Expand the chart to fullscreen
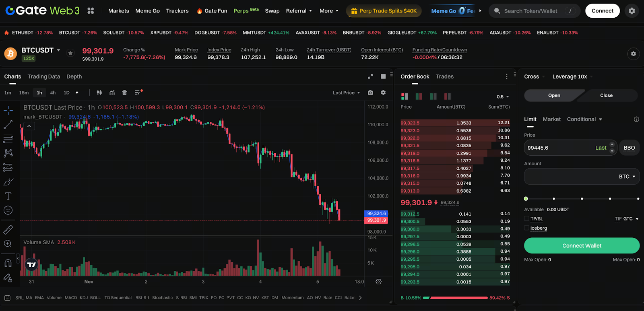This screenshot has width=644, height=311. pyautogui.click(x=370, y=76)
